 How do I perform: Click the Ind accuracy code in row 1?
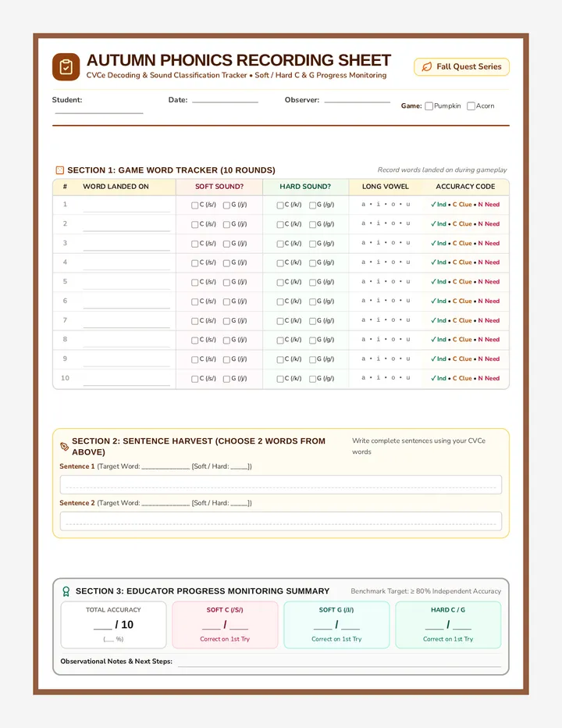pyautogui.click(x=439, y=205)
